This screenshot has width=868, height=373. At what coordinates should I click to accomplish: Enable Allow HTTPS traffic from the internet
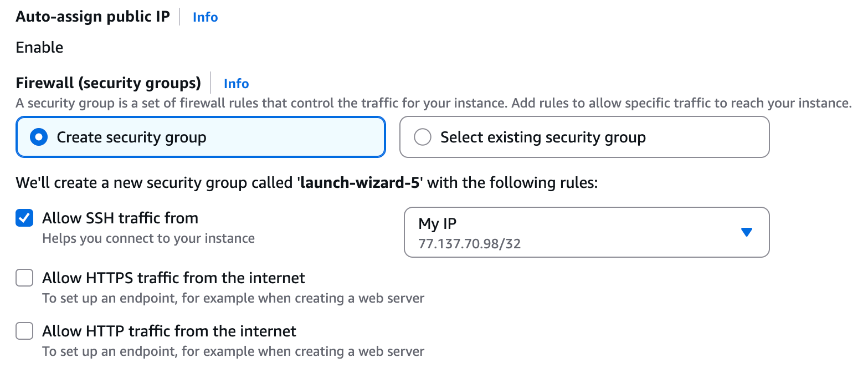[x=24, y=278]
